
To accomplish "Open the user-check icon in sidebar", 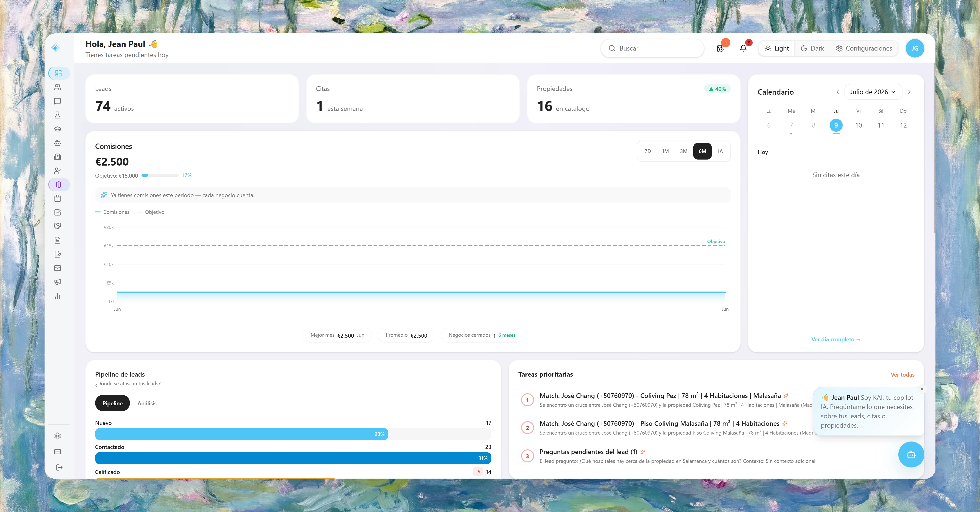I will [x=58, y=171].
